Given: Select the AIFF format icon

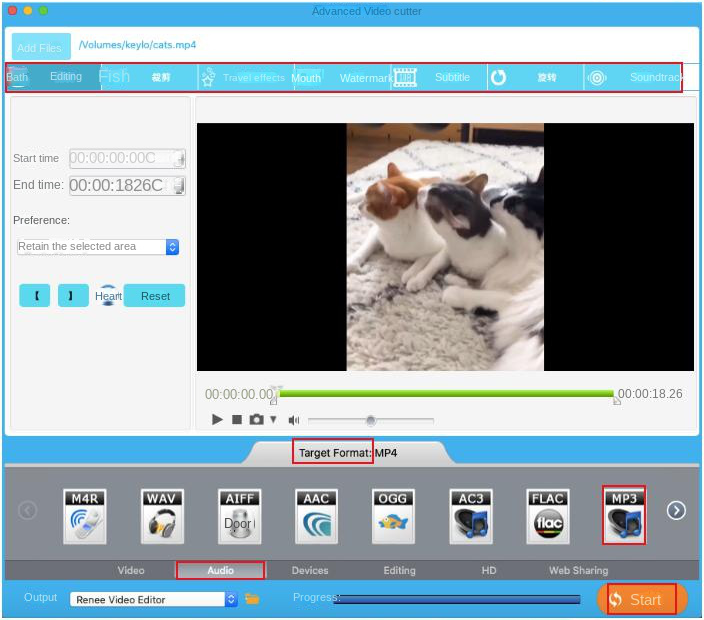Looking at the screenshot, I should [x=239, y=517].
